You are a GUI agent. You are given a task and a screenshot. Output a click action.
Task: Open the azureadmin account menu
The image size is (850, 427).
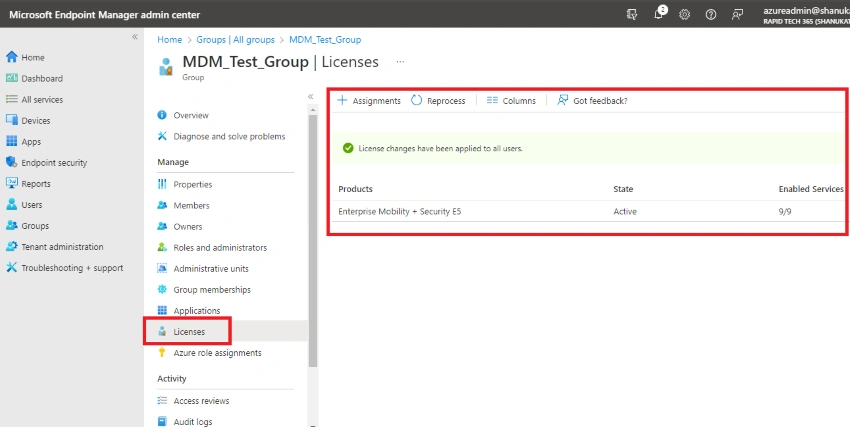click(x=806, y=15)
